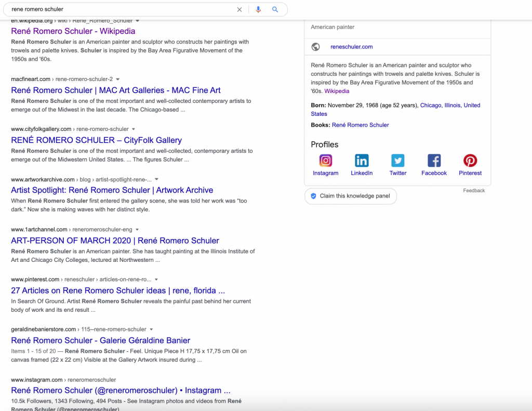Open the dropdown arrow next to macfineart.com result
532x411 pixels.
tap(118, 79)
